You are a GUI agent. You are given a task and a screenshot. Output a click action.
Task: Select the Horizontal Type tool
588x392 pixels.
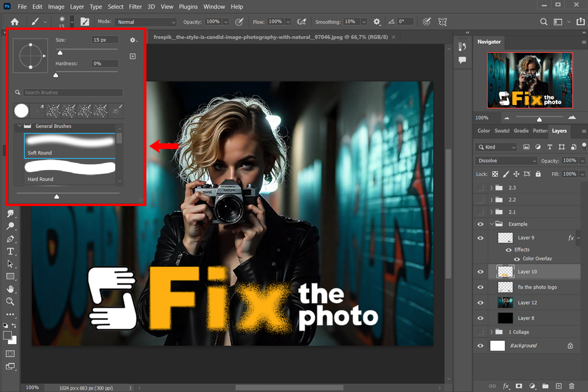(10, 251)
